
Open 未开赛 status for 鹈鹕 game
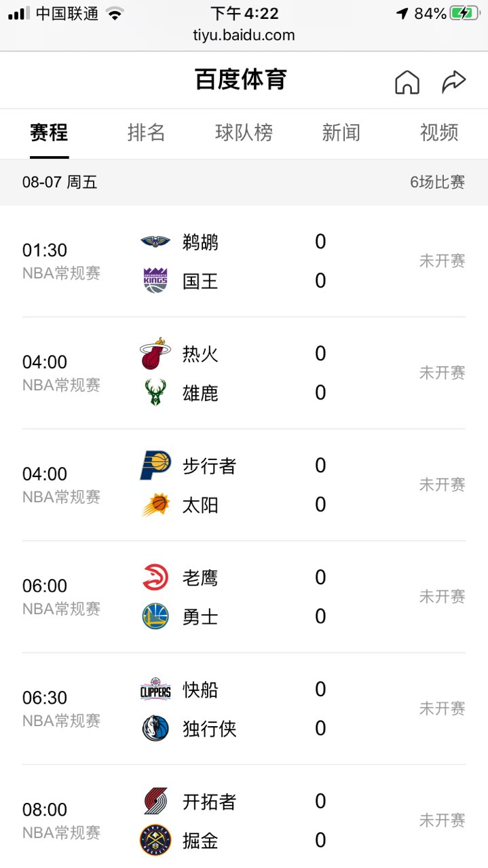(442, 261)
